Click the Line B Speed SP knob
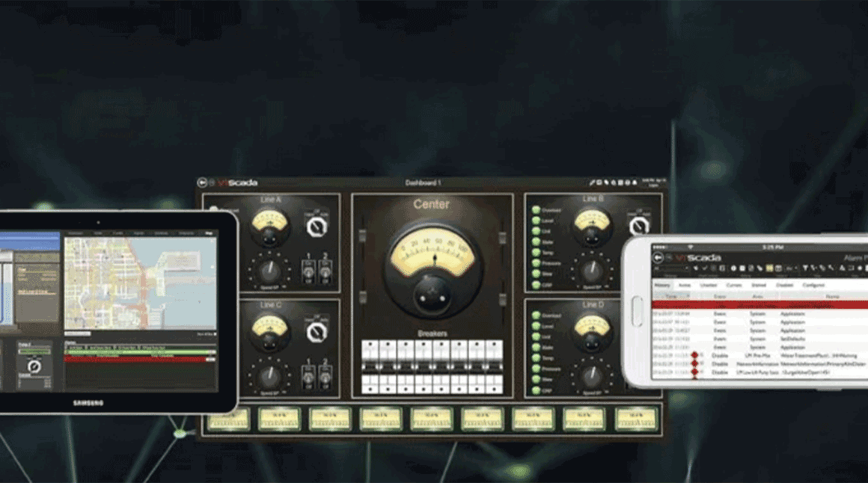This screenshot has width=868, height=483. click(592, 271)
